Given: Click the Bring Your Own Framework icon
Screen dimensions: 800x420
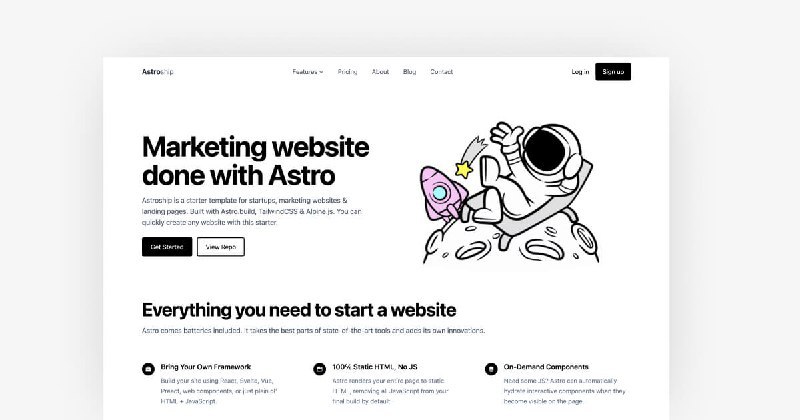Looking at the screenshot, I should [148, 368].
